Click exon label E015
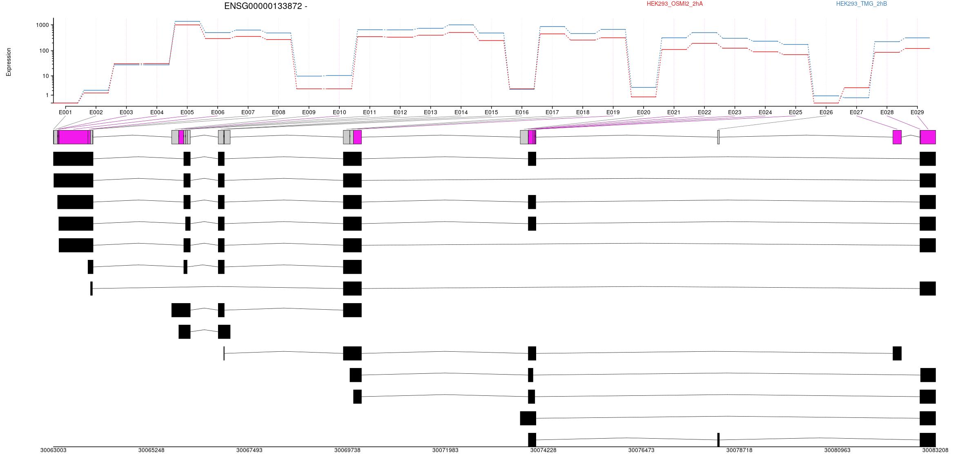 tap(491, 112)
